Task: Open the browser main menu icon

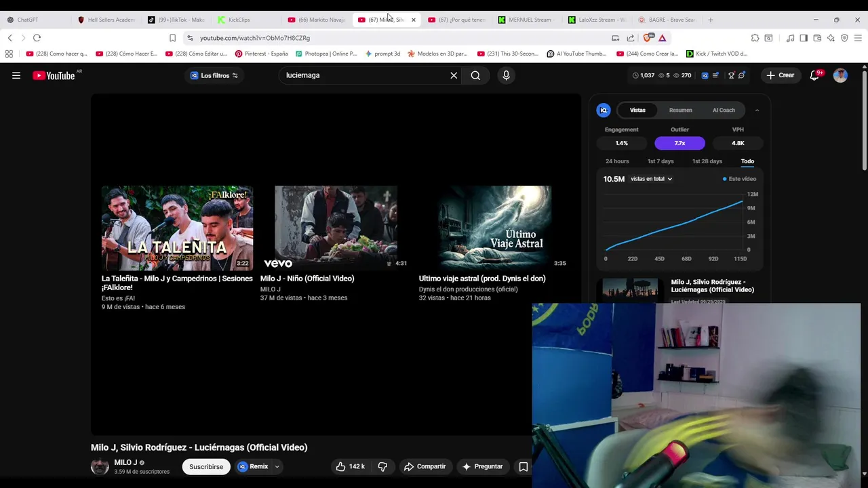Action: pos(858,38)
